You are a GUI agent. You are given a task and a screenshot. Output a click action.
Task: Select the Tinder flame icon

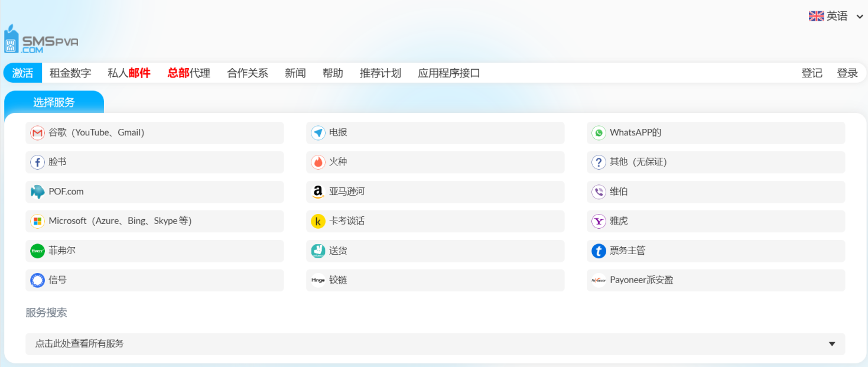click(318, 162)
